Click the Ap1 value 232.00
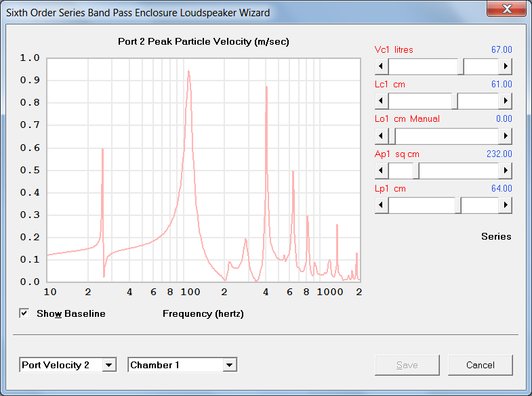The height and width of the screenshot is (396, 532). [x=499, y=154]
